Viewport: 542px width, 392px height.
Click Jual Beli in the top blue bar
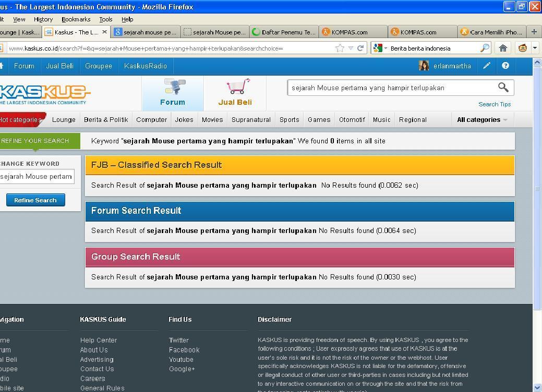pyautogui.click(x=60, y=66)
